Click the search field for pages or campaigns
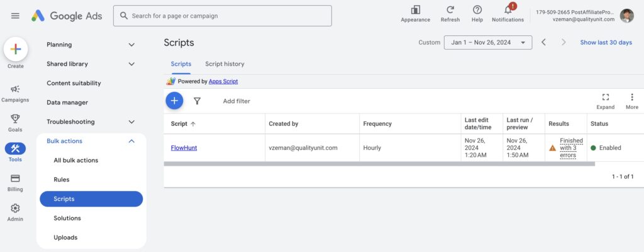This screenshot has width=644, height=252. point(222,16)
